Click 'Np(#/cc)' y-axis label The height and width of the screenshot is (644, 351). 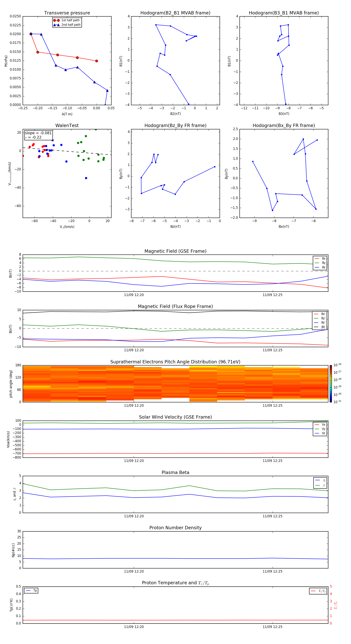tap(13, 550)
